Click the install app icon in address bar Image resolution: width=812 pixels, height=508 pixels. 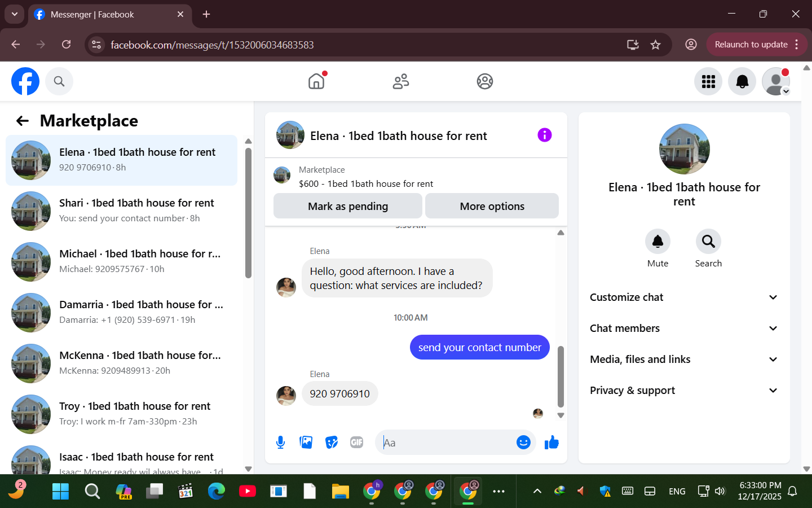pos(633,45)
